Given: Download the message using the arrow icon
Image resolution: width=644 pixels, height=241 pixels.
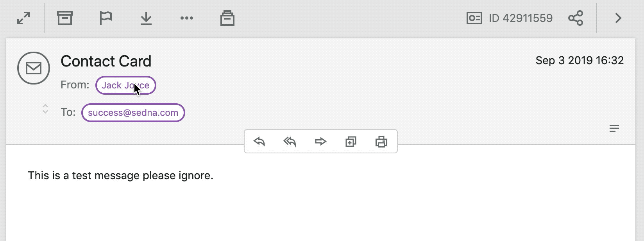Looking at the screenshot, I should tap(146, 18).
